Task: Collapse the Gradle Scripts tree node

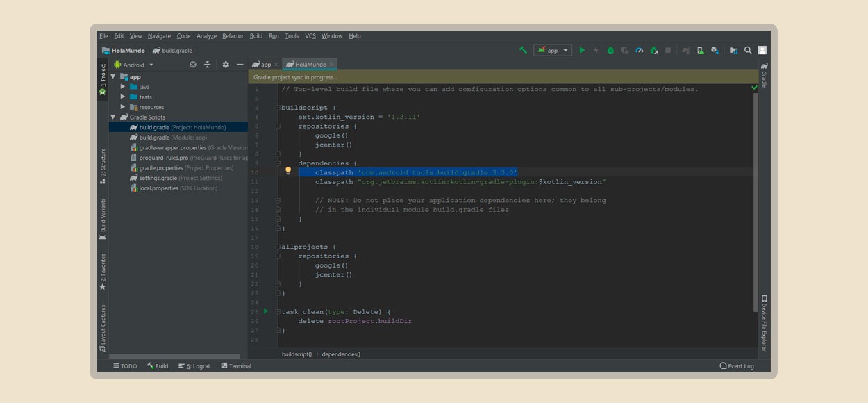Action: [x=113, y=117]
